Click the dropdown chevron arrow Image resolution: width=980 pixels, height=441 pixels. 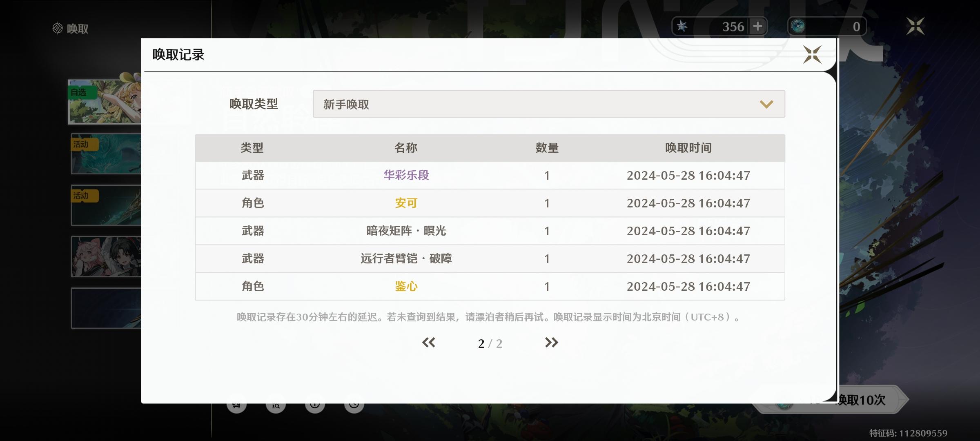[766, 105]
